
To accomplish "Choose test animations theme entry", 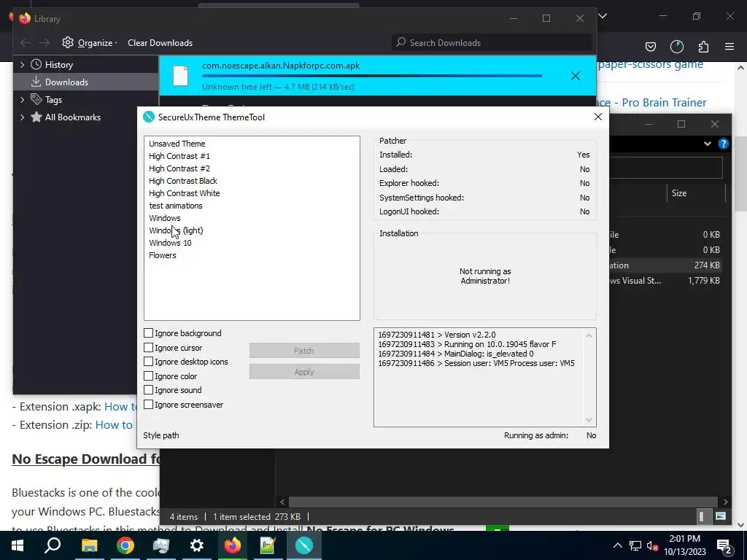I will pos(175,205).
